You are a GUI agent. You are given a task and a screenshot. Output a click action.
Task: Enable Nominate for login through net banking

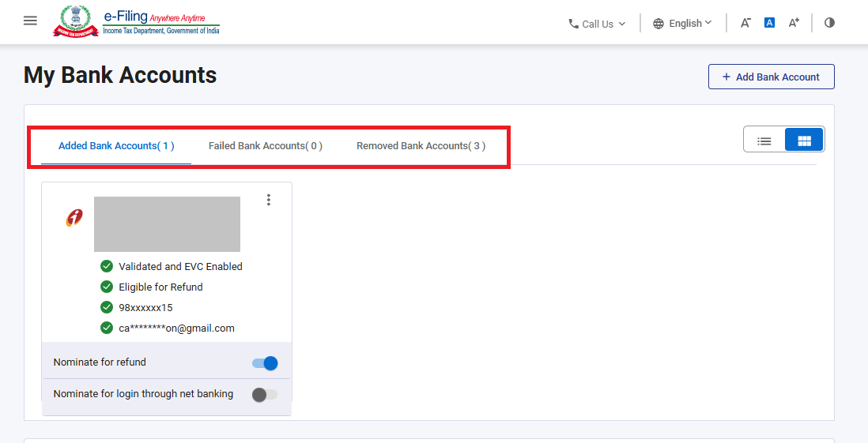click(x=265, y=395)
